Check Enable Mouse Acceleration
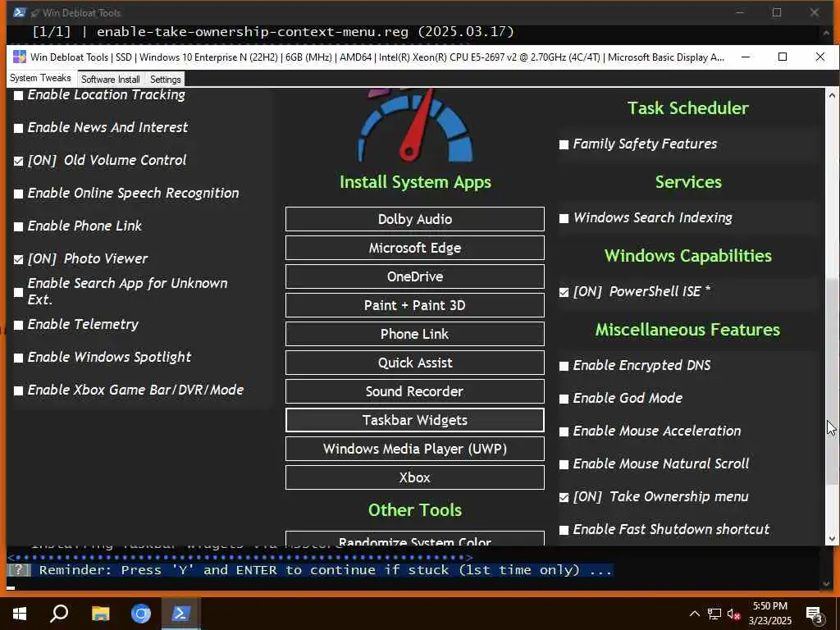Image resolution: width=840 pixels, height=630 pixels. (564, 431)
